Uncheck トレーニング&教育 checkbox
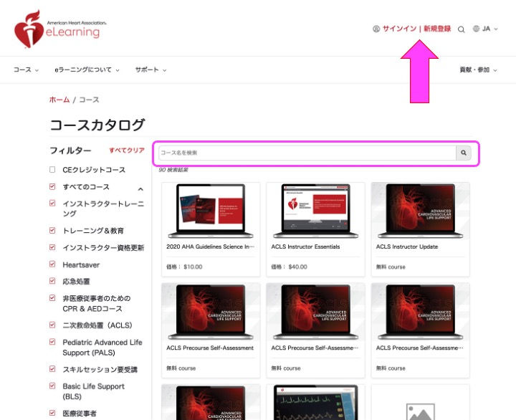 [52, 230]
